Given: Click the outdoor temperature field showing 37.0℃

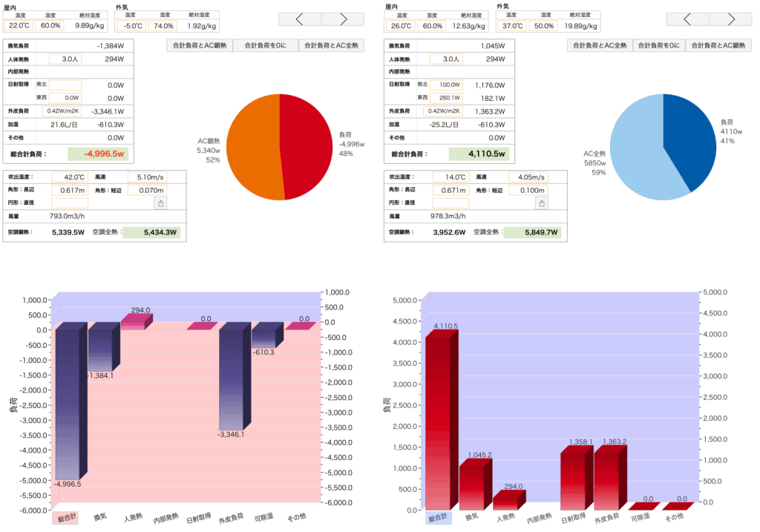Looking at the screenshot, I should click(x=512, y=25).
